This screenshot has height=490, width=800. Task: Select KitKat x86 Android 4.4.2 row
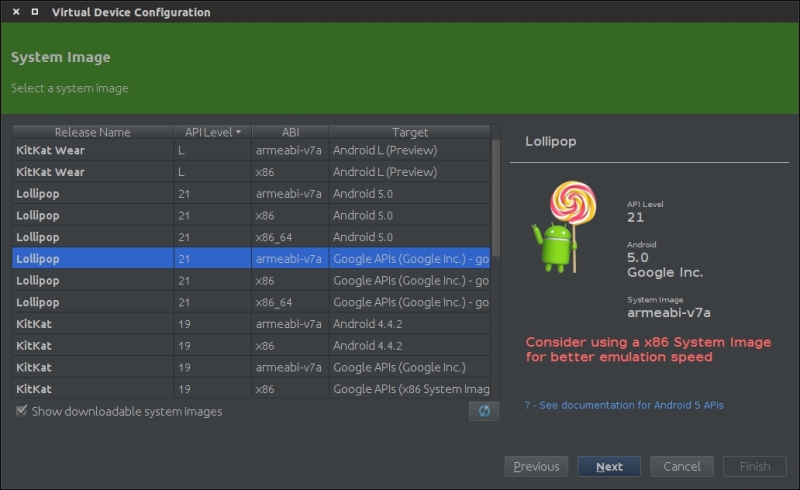tap(251, 346)
